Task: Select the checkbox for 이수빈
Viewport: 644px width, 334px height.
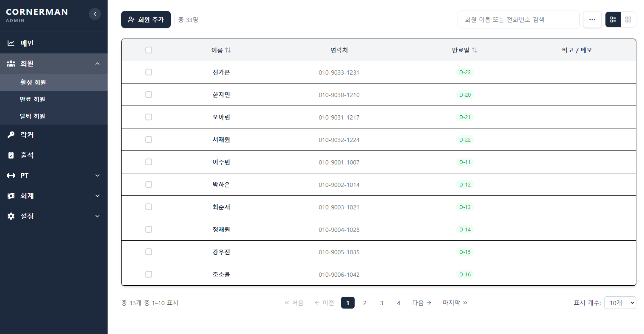Action: click(149, 162)
